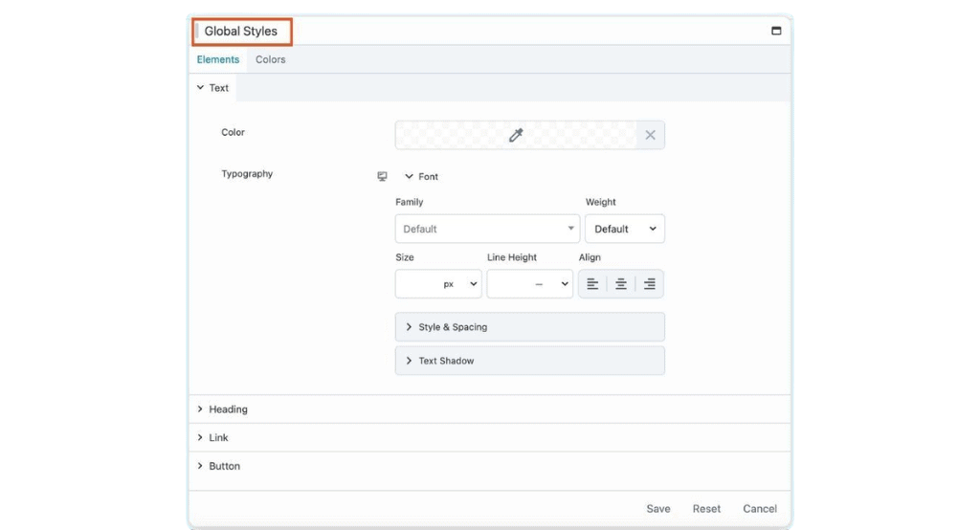The height and width of the screenshot is (530, 980).
Task: Save the global styles
Action: pos(658,509)
